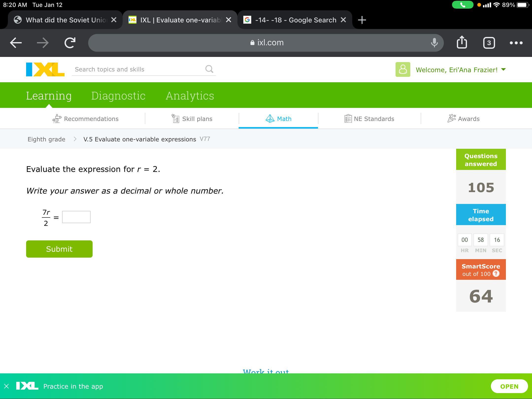Image resolution: width=532 pixels, height=399 pixels.
Task: Switch to the Diagnostic tab
Action: coord(118,96)
